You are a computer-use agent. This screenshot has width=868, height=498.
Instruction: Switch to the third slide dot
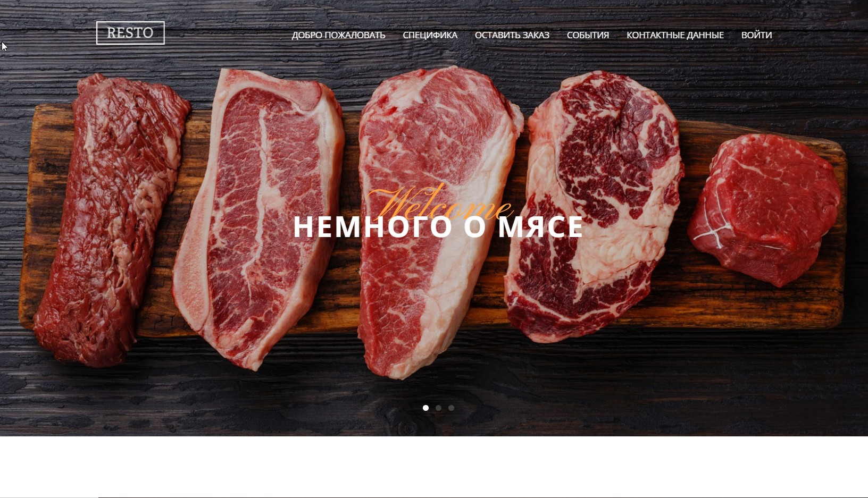(451, 408)
